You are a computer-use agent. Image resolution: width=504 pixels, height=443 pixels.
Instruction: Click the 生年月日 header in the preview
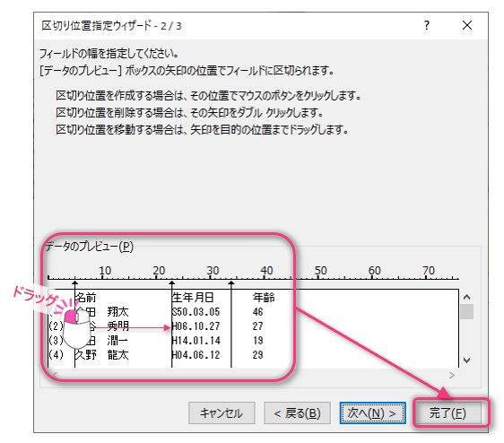pyautogui.click(x=193, y=298)
